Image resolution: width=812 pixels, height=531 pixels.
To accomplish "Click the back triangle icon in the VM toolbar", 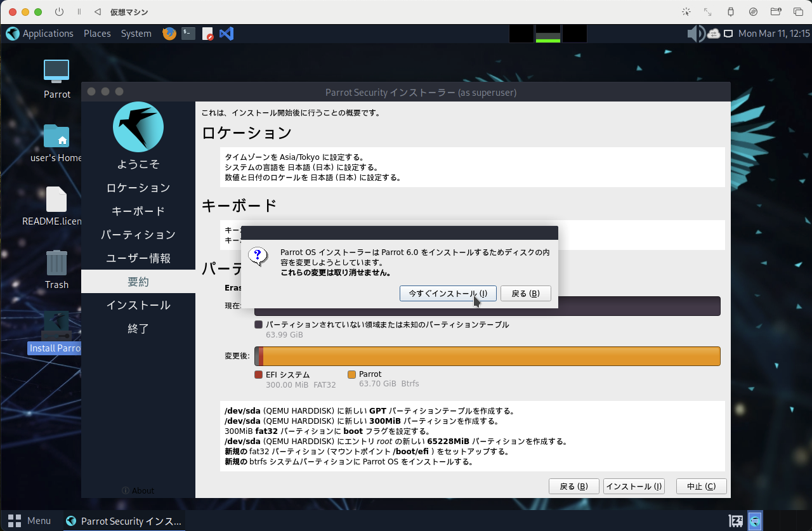I will (97, 12).
